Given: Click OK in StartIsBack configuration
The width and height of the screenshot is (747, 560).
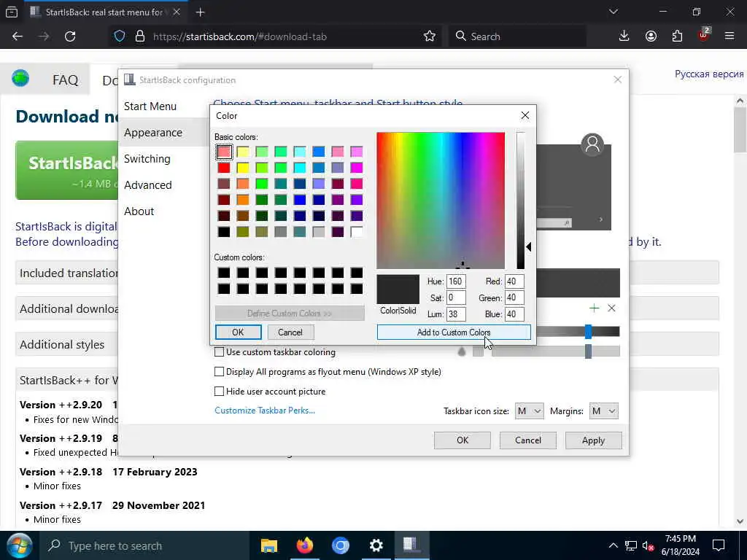Looking at the screenshot, I should click(x=462, y=440).
